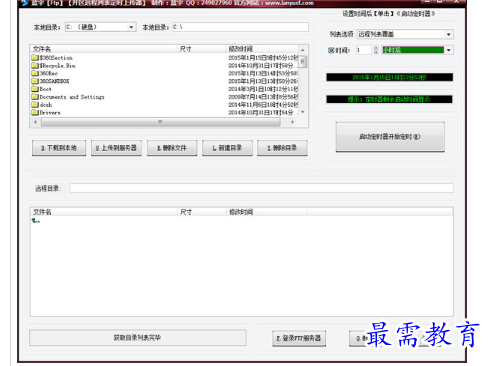Screen dimensions: 488x366
Task: Click the 启动定时器开始定时 button
Action: click(390, 137)
